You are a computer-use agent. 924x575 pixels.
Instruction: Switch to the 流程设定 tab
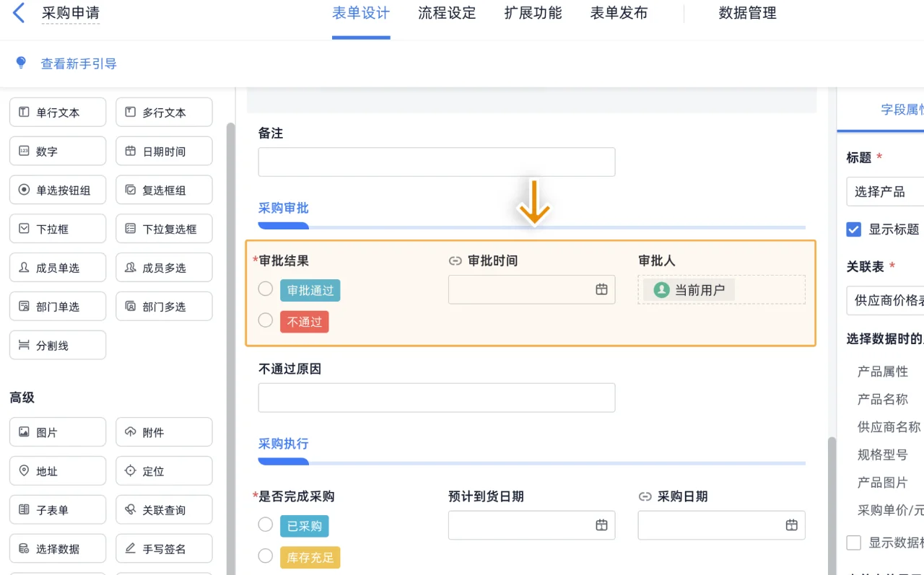(x=447, y=13)
